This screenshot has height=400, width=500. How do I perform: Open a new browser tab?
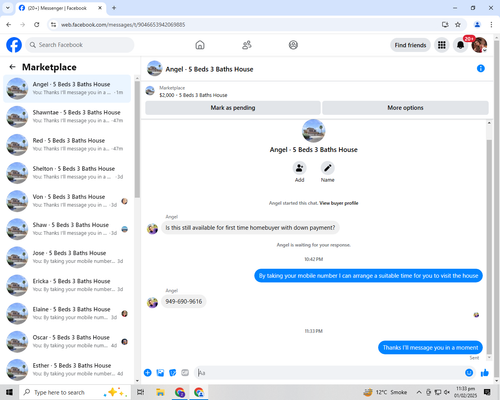click(114, 8)
